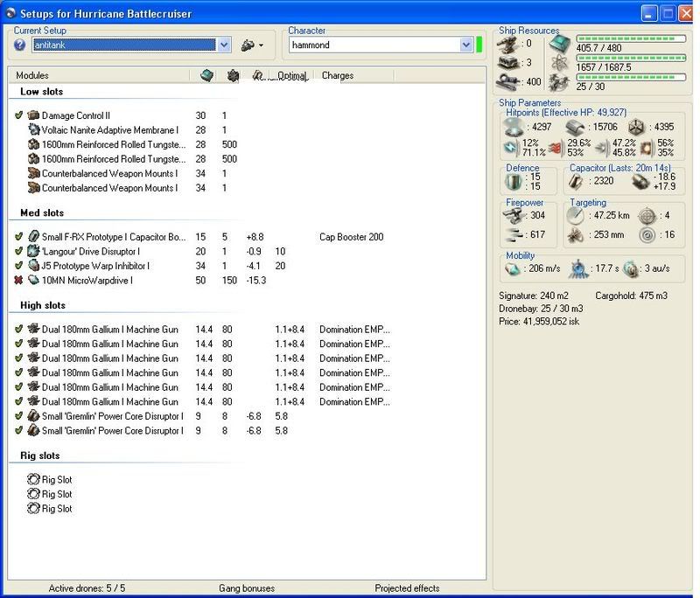Click the 10MN MicroWarpdrive I icon

pyautogui.click(x=33, y=280)
